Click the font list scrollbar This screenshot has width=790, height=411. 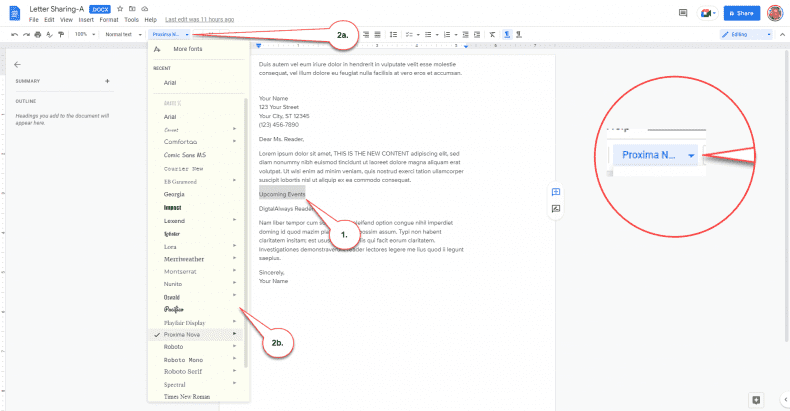click(x=246, y=232)
